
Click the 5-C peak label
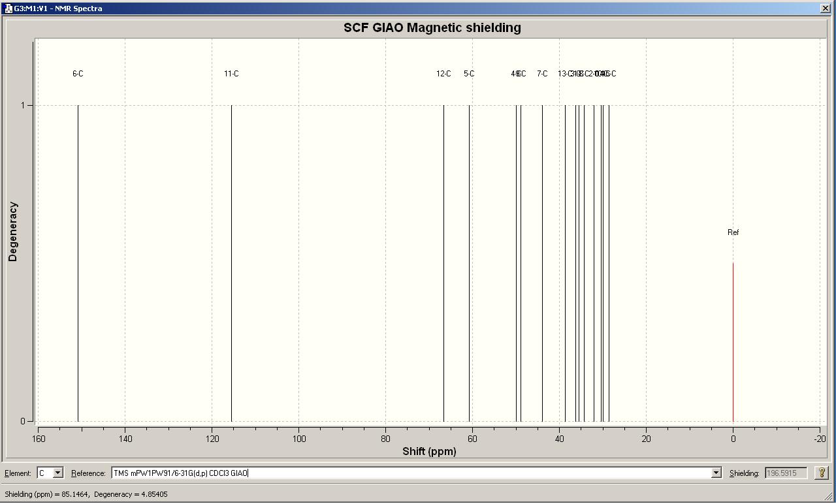(x=469, y=74)
